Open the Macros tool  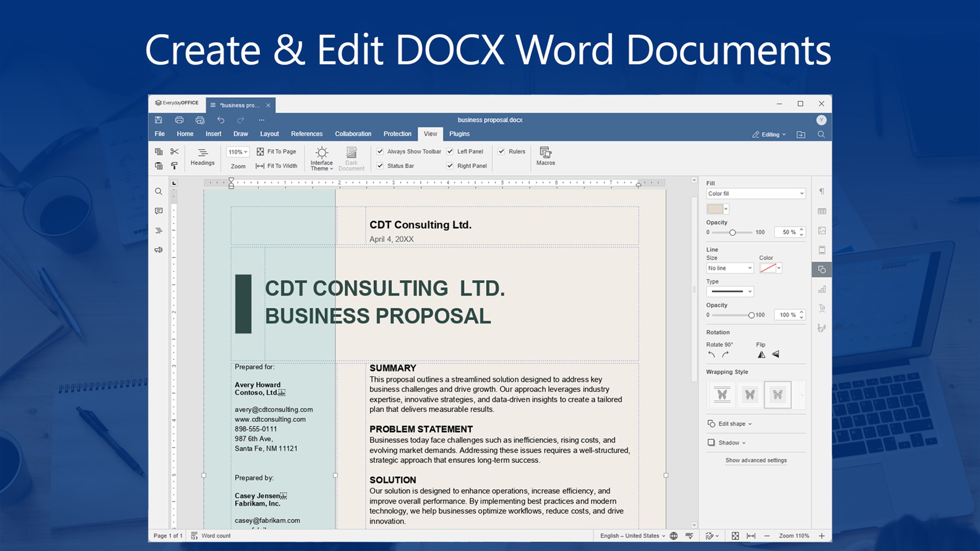[x=545, y=156]
